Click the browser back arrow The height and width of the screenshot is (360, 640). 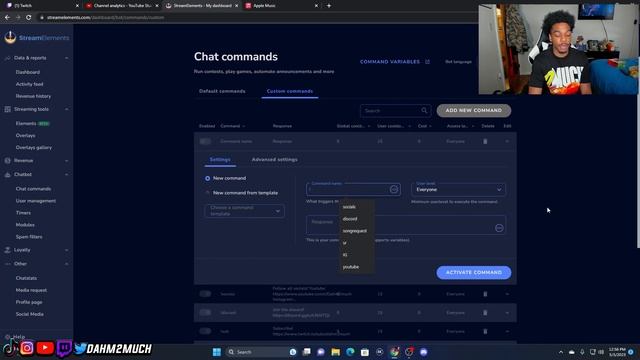pyautogui.click(x=7, y=17)
